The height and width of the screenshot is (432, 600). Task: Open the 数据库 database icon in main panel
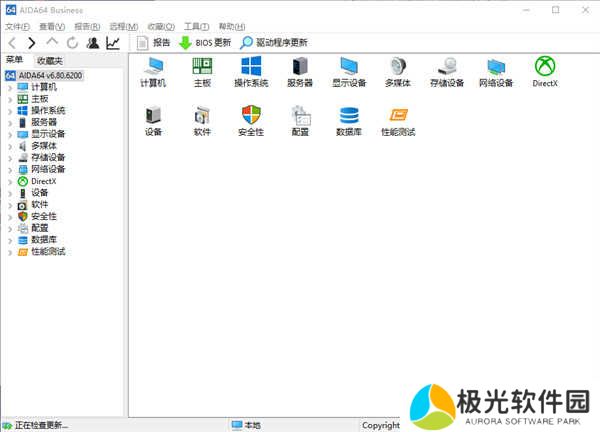(349, 117)
